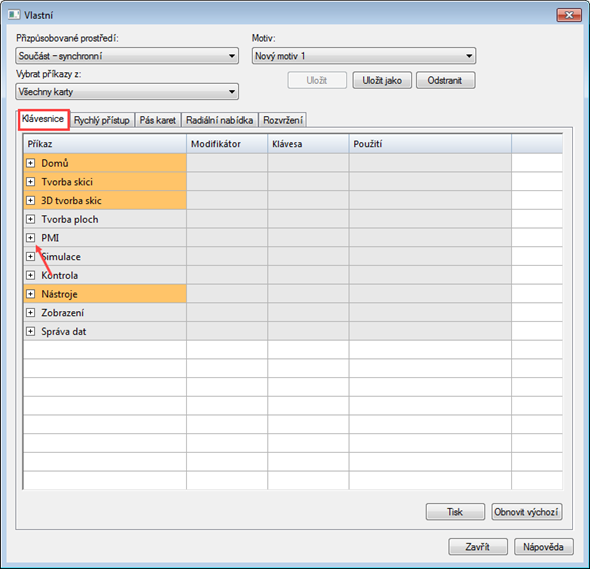Image resolution: width=590 pixels, height=569 pixels.
Task: Expand the Simulace command group
Action: [x=30, y=257]
